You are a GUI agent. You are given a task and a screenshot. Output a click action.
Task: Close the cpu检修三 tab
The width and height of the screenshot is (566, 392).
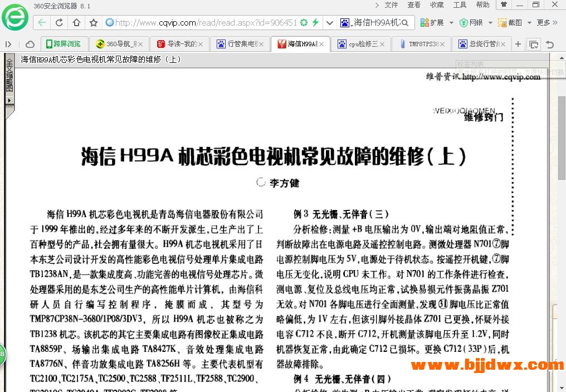click(382, 44)
